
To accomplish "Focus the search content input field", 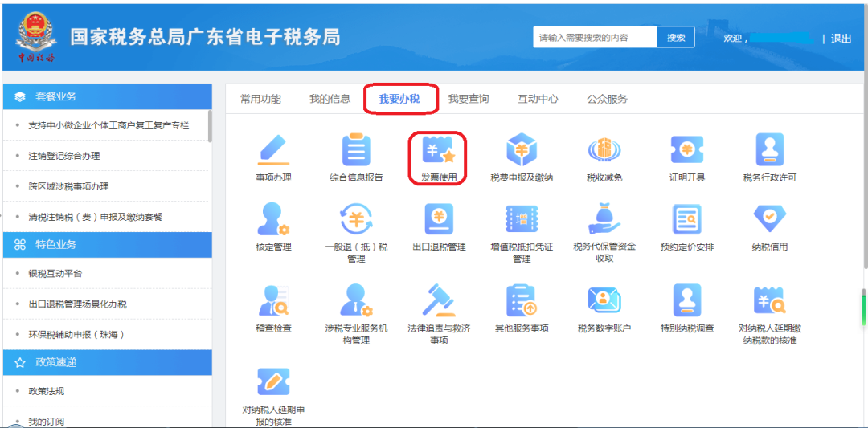I will click(595, 38).
